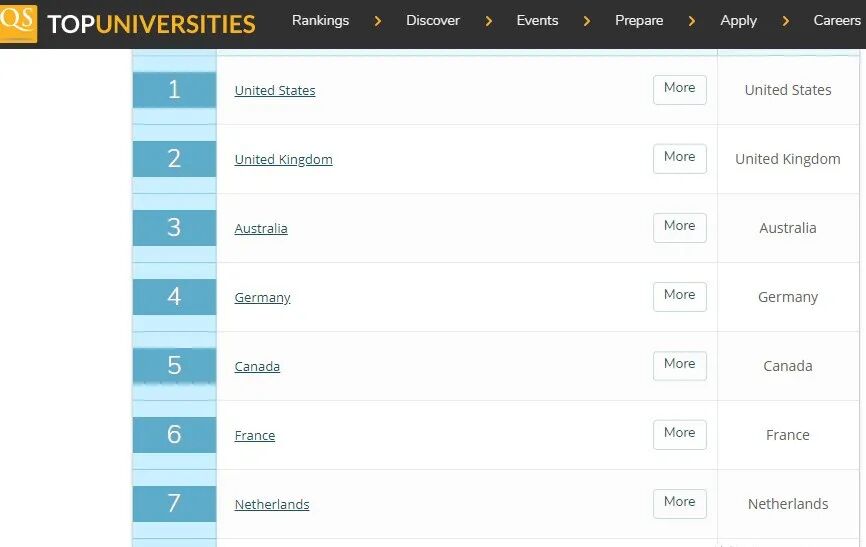This screenshot has width=866, height=547.
Task: Select Netherlands in location column
Action: click(x=788, y=504)
